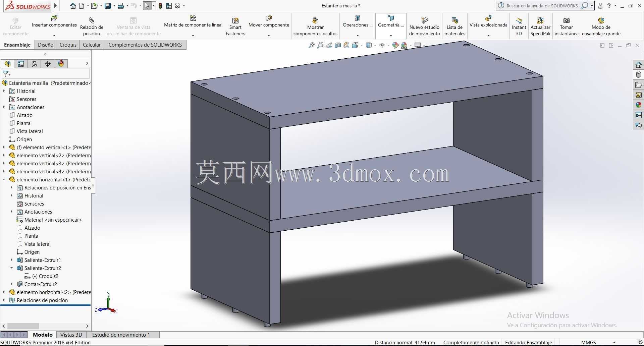This screenshot has width=644, height=346.
Task: Click the Apply Scene icon
Action: (x=404, y=45)
